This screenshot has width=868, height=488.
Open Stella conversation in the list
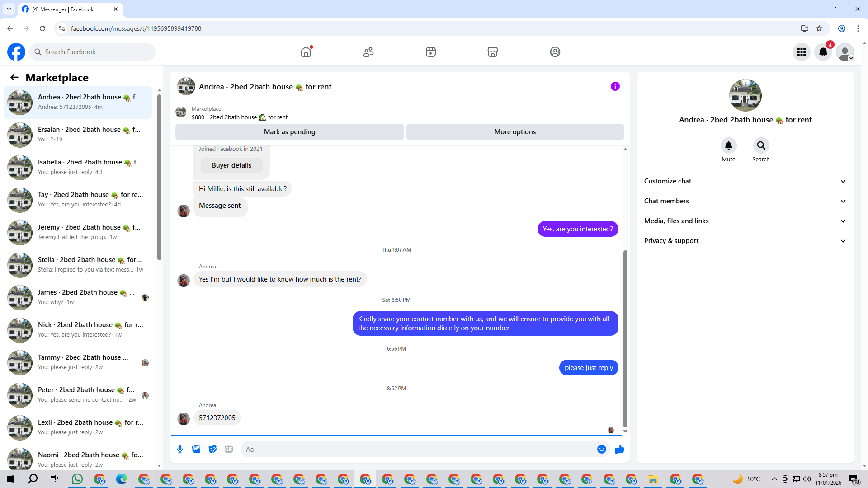coord(78,265)
